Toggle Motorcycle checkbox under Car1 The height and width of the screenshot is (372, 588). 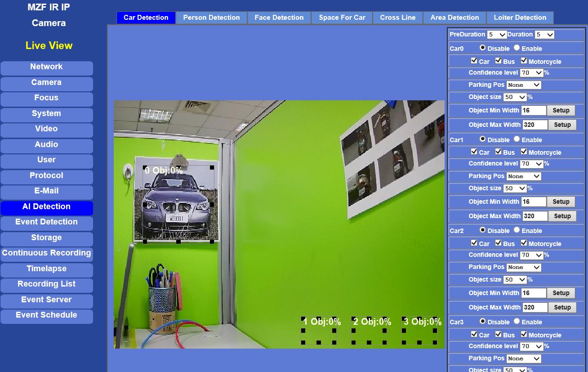click(524, 152)
